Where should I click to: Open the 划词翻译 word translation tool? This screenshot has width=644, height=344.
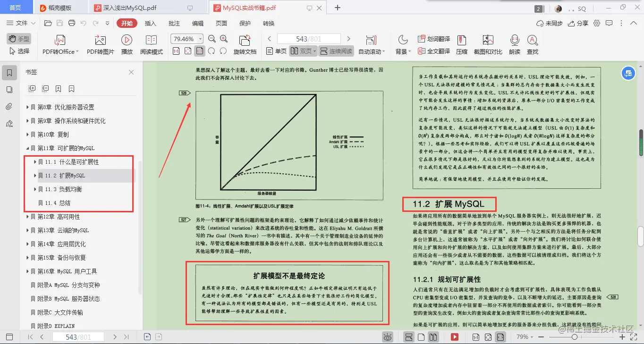[434, 39]
